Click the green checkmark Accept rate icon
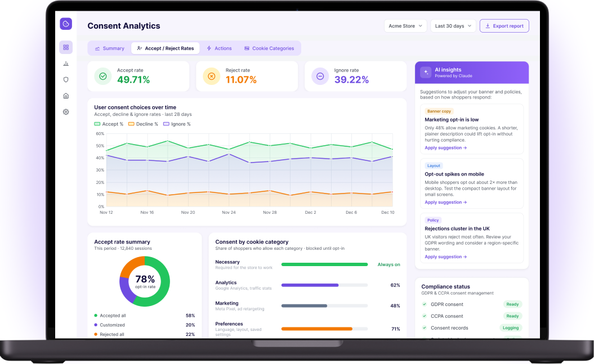 click(x=102, y=76)
